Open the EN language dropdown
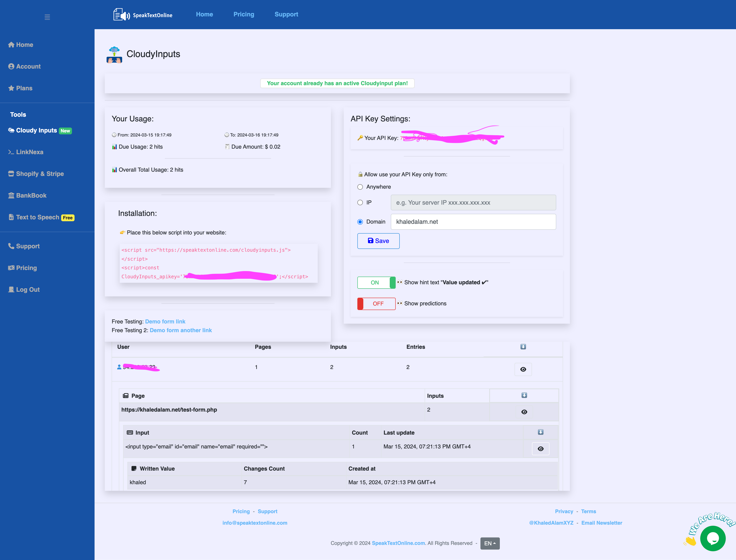This screenshot has width=736, height=560. (490, 543)
